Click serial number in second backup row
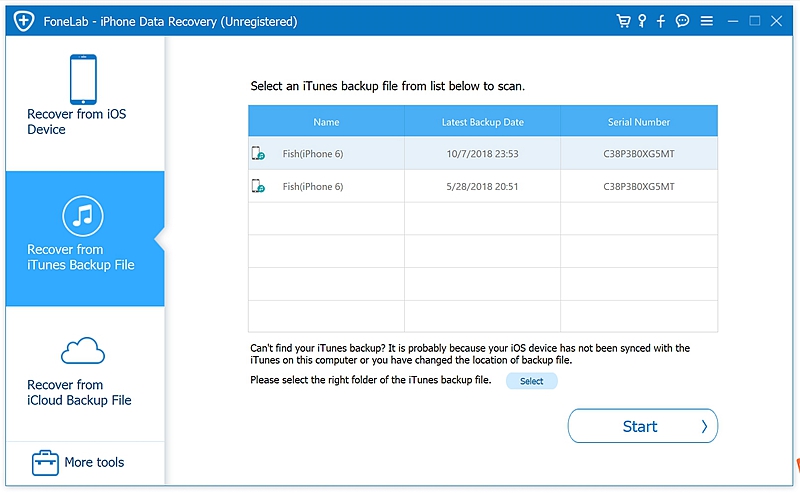The height and width of the screenshot is (493, 800). point(639,186)
